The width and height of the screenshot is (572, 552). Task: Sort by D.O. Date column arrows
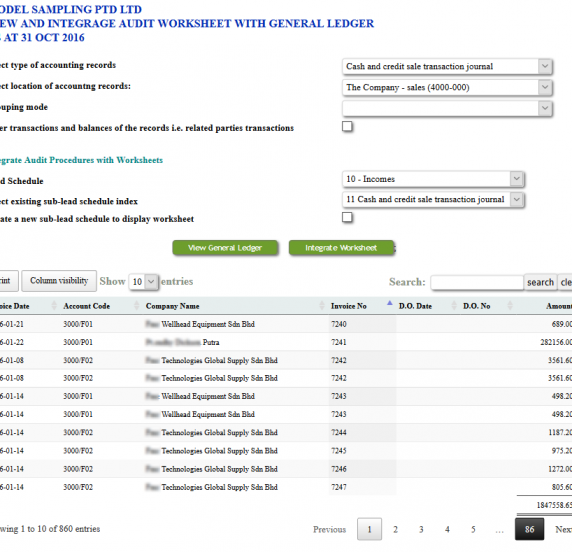point(454,305)
